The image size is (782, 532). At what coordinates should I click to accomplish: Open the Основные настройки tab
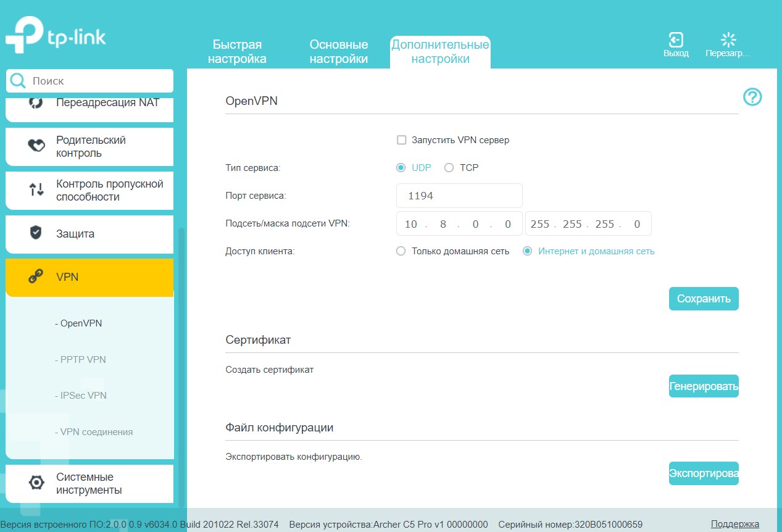[338, 52]
